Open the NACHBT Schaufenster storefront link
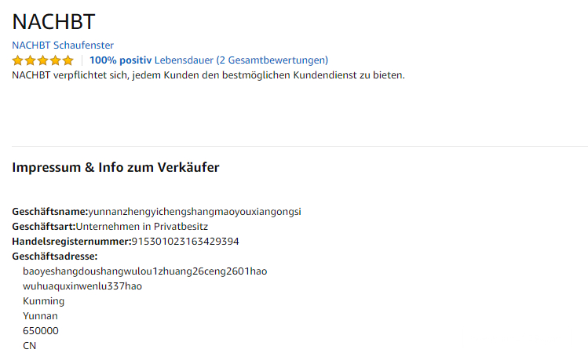Screen dimensions: 588x364 [63, 45]
